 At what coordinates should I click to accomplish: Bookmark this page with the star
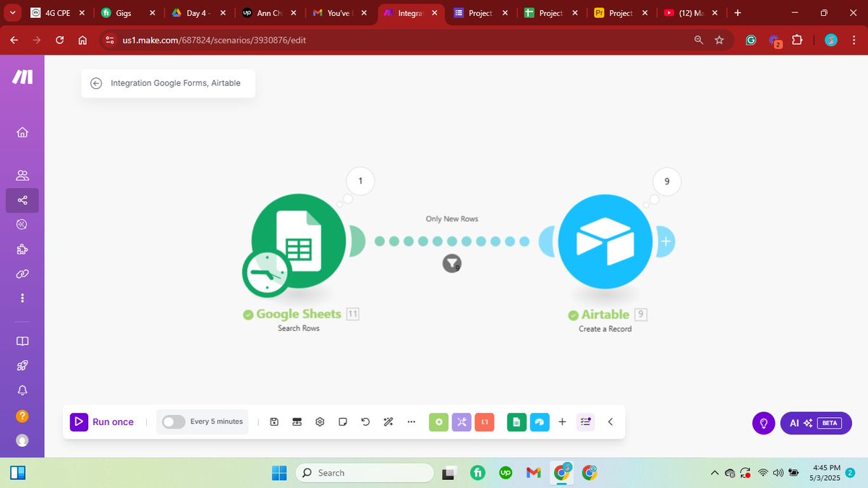tap(719, 40)
